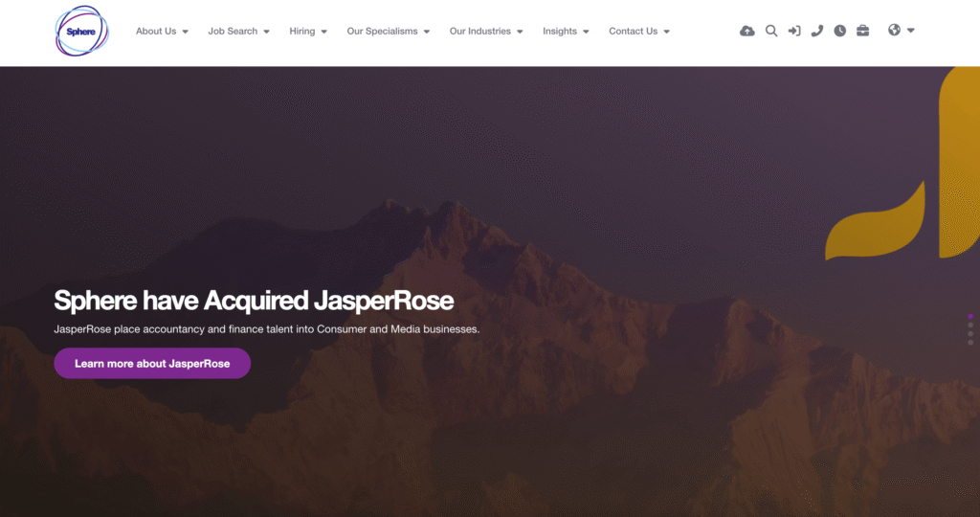Open the About Us menu
Image resolution: width=980 pixels, height=517 pixels.
[156, 32]
